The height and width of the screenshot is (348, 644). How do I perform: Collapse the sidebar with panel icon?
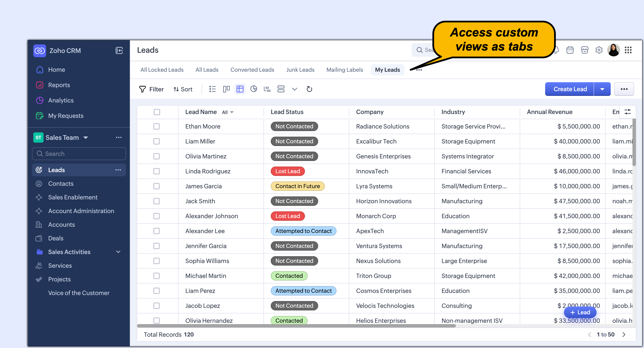coord(119,51)
